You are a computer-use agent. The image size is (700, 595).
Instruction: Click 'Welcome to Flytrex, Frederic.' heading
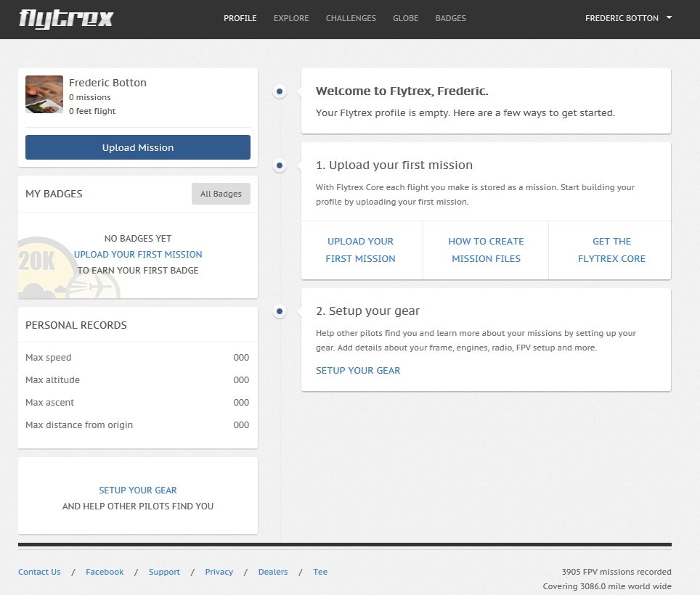pos(402,91)
